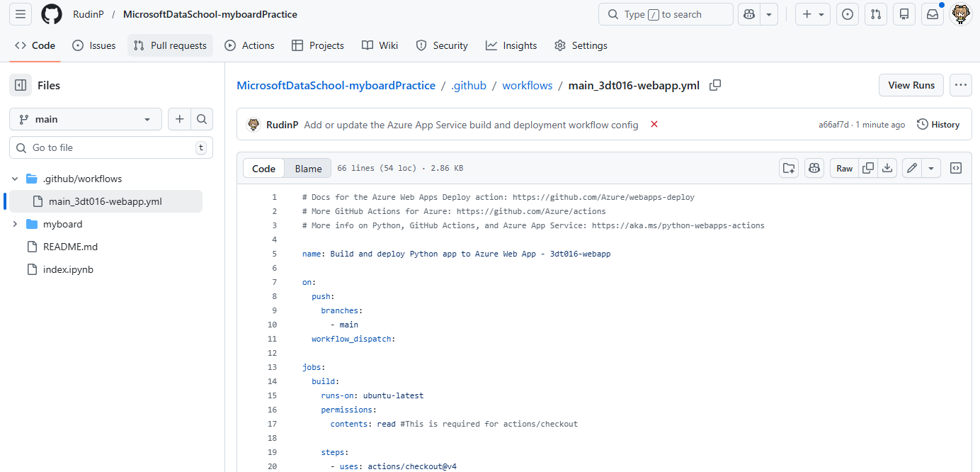The width and height of the screenshot is (980, 472).
Task: Open commit a66af7d hash link
Action: tap(833, 125)
